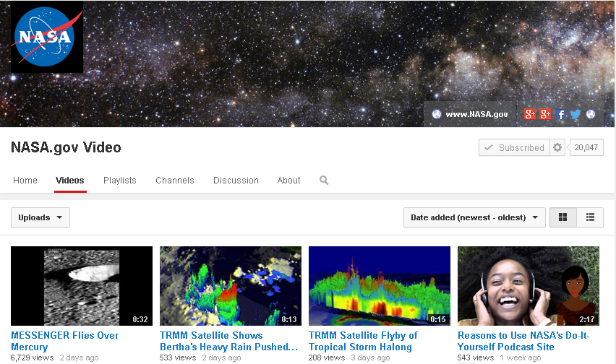Click the channel search magnifier icon

(324, 181)
